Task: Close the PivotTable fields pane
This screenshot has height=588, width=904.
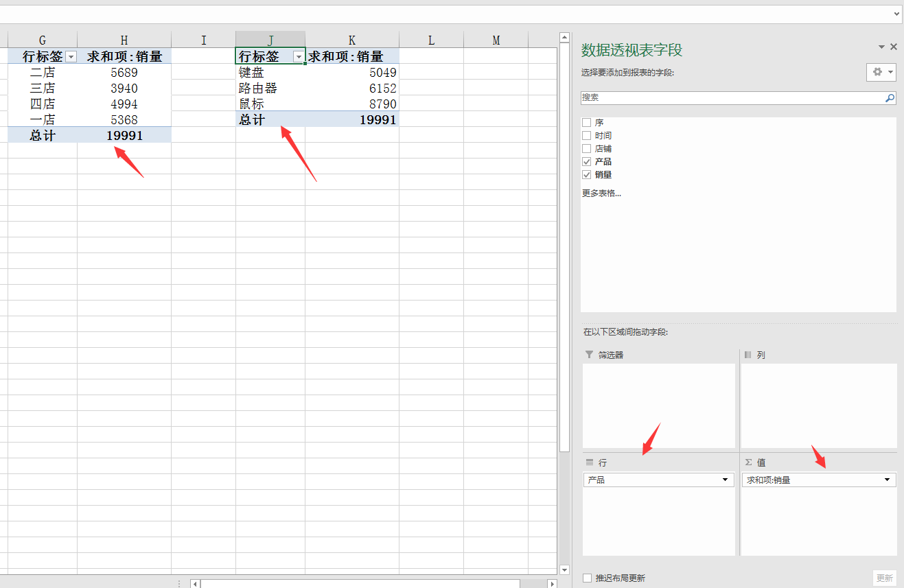Action: pyautogui.click(x=894, y=47)
